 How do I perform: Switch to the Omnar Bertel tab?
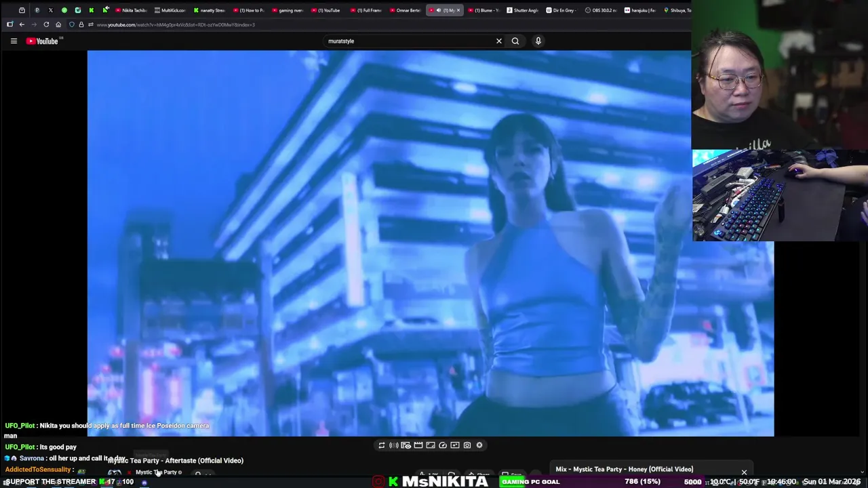coord(405,10)
